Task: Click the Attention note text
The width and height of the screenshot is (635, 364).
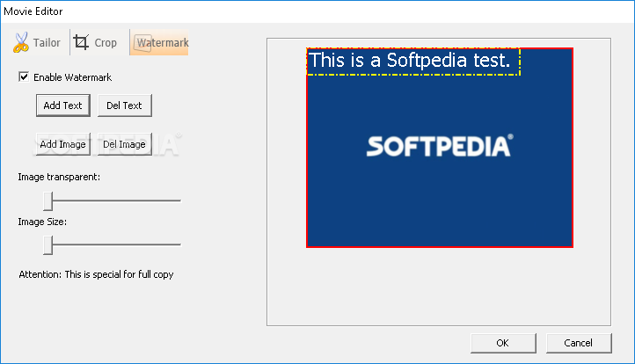Action: 96,274
